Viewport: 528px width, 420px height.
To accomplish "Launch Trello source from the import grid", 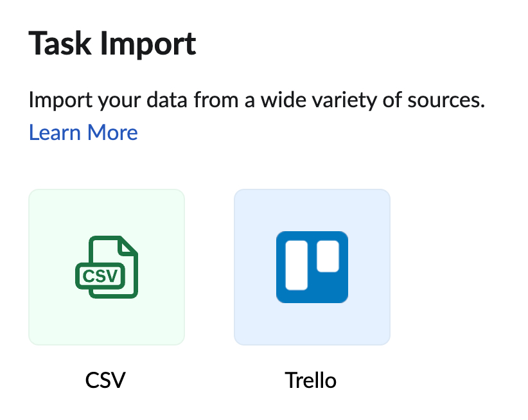I will point(312,266).
